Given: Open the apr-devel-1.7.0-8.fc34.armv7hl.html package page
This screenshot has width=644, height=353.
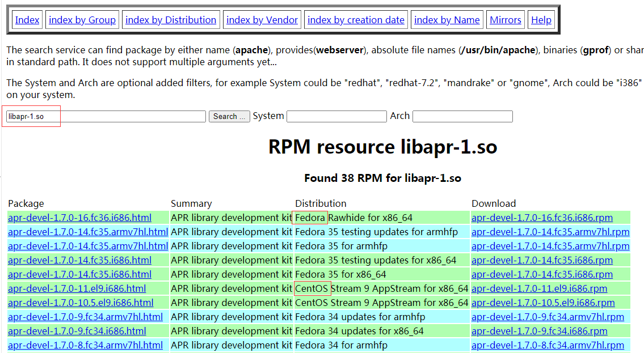Looking at the screenshot, I should click(x=85, y=345).
